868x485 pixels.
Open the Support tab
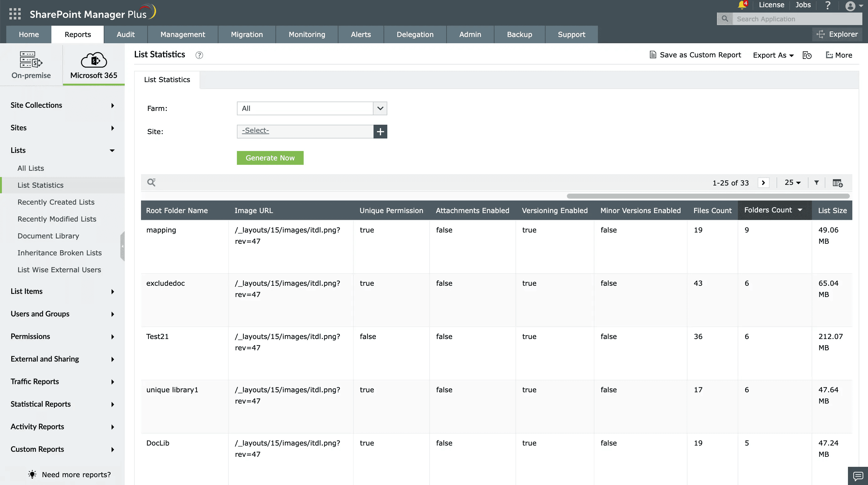pyautogui.click(x=572, y=34)
